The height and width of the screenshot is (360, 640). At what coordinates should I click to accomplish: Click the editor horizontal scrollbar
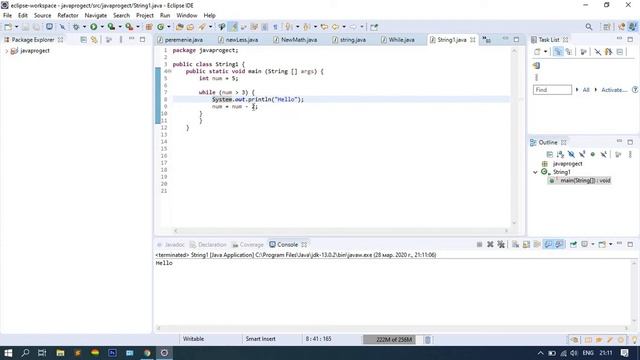coord(341,231)
